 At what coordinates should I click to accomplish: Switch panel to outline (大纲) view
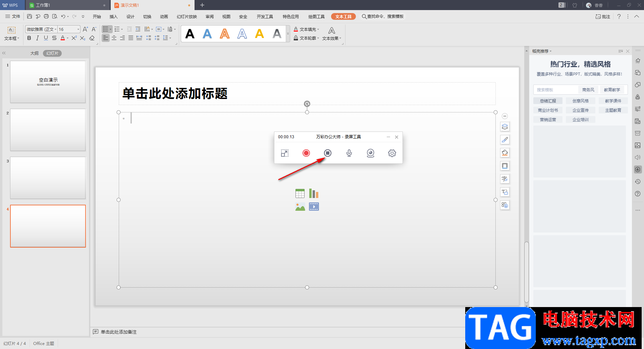click(x=35, y=53)
